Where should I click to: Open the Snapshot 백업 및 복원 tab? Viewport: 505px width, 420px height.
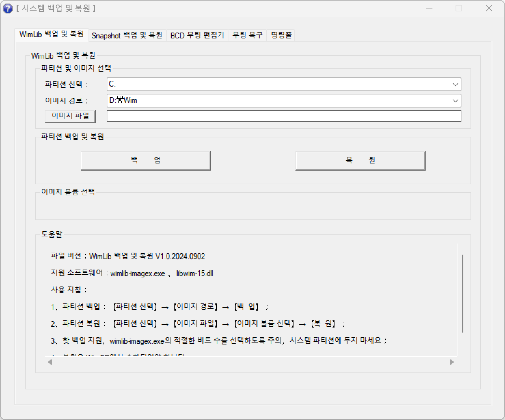pyautogui.click(x=127, y=35)
